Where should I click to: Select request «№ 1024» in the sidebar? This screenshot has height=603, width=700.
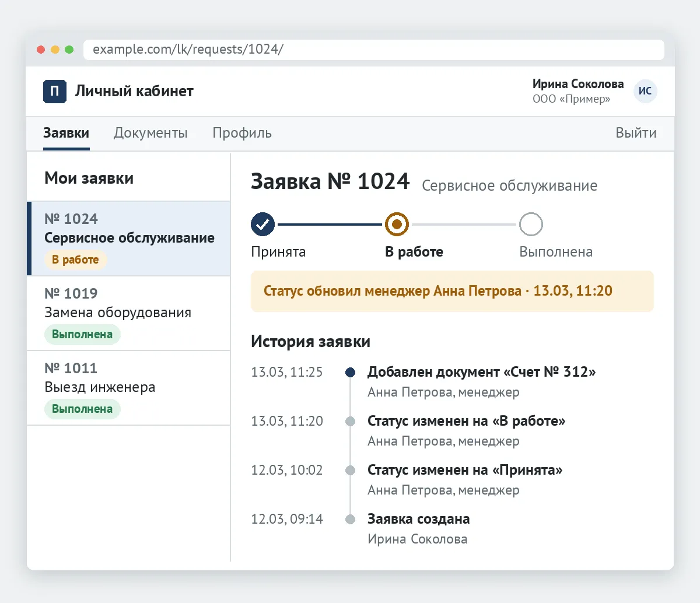pos(129,239)
